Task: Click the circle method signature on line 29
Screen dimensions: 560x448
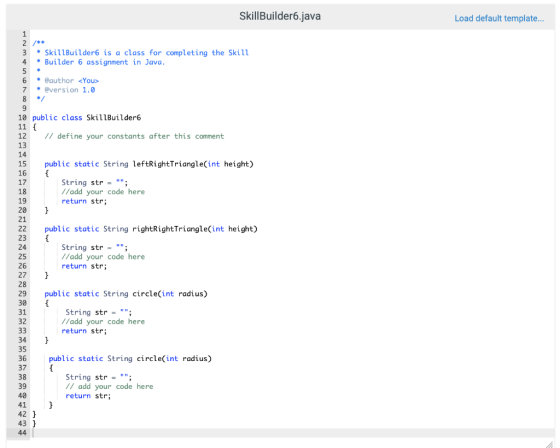Action: click(126, 294)
